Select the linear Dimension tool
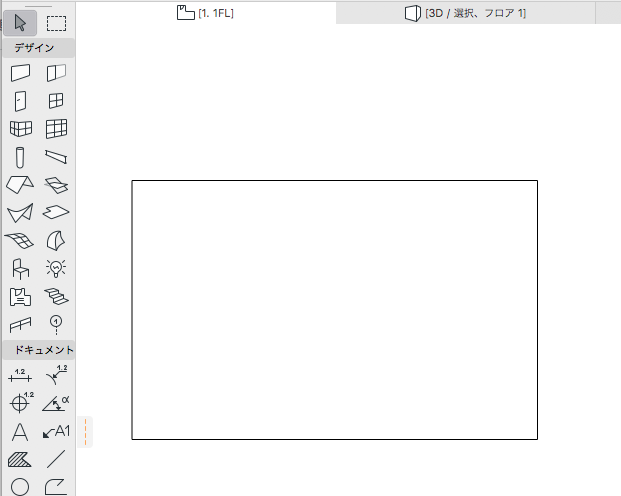Image resolution: width=621 pixels, height=496 pixels. [x=20, y=376]
